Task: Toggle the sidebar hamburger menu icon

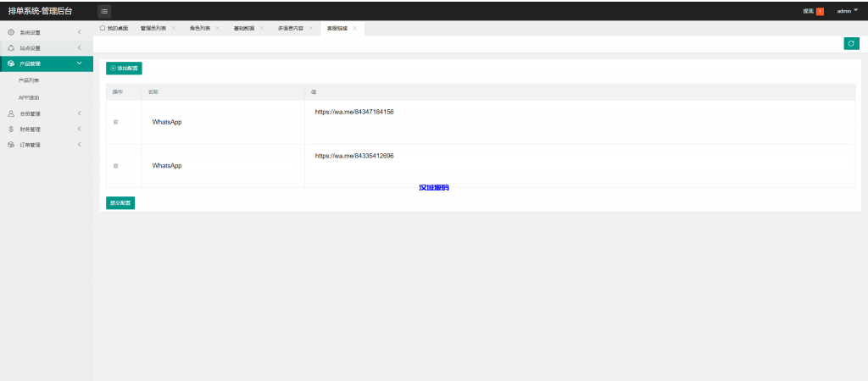Action: pos(104,11)
